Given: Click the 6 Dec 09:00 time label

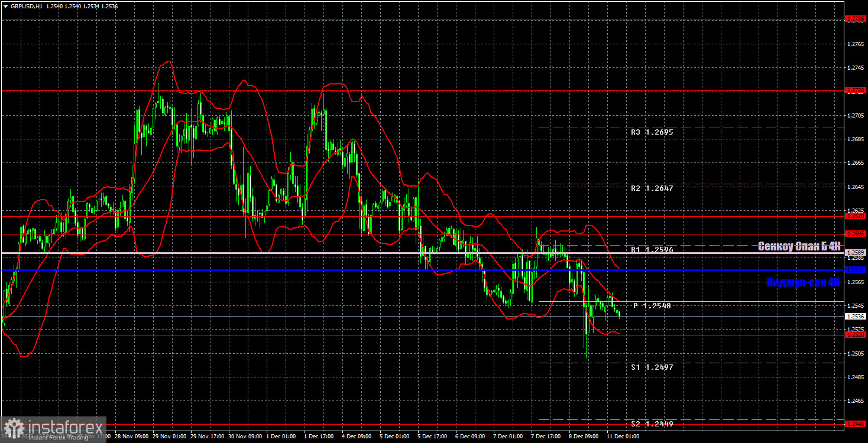Looking at the screenshot, I should pyautogui.click(x=471, y=437).
